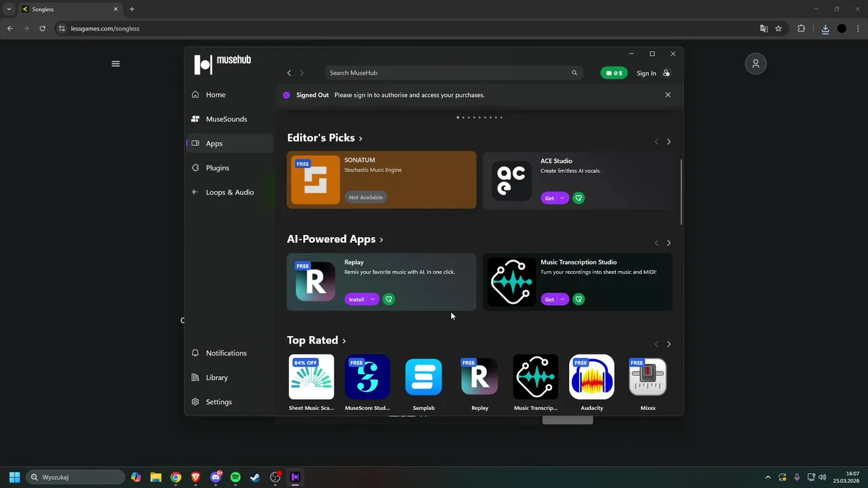Screen dimensions: 868x488
Task: Show hidden system tray icons
Action: pyautogui.click(x=768, y=477)
